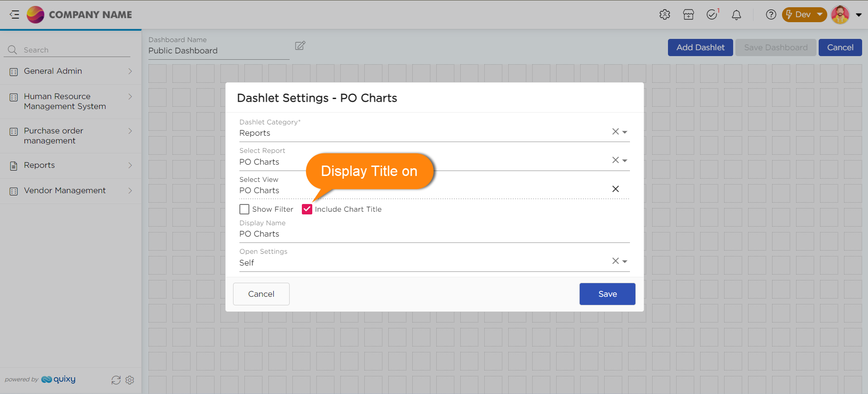Open the notifications bell

coord(736,15)
